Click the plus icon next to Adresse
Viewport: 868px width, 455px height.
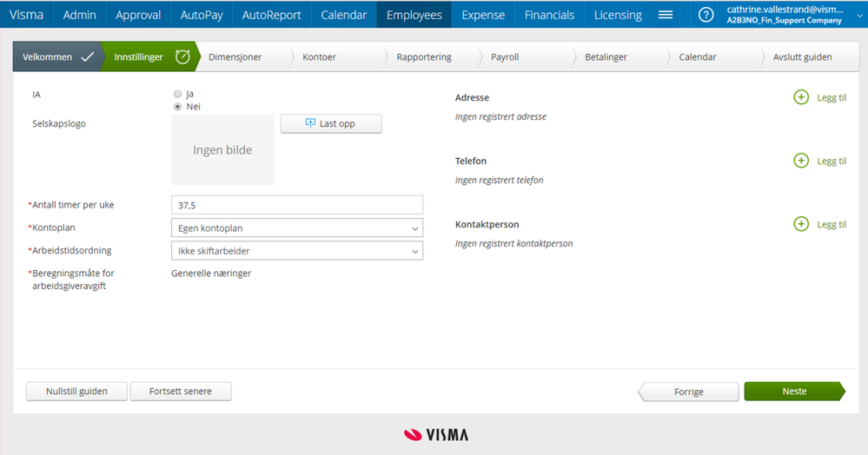click(x=801, y=97)
